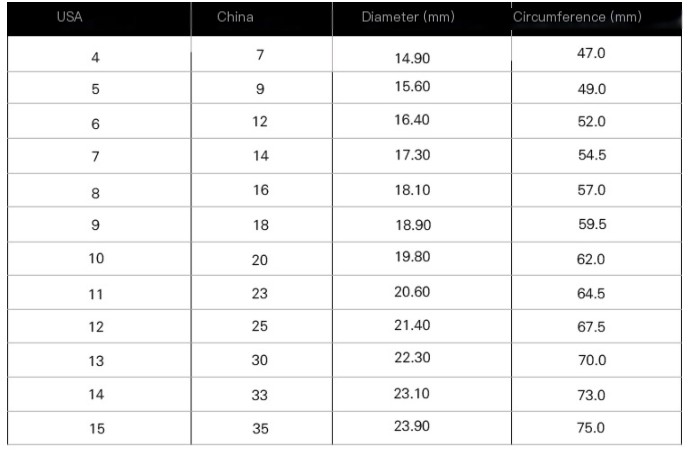Click China size 23 cell
The image size is (690, 450).
pos(261,292)
